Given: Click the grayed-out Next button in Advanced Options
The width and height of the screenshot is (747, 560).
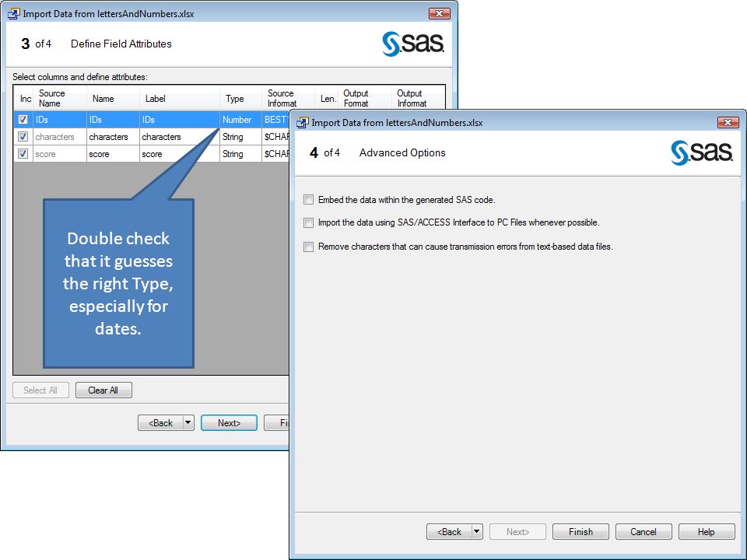Looking at the screenshot, I should [518, 531].
